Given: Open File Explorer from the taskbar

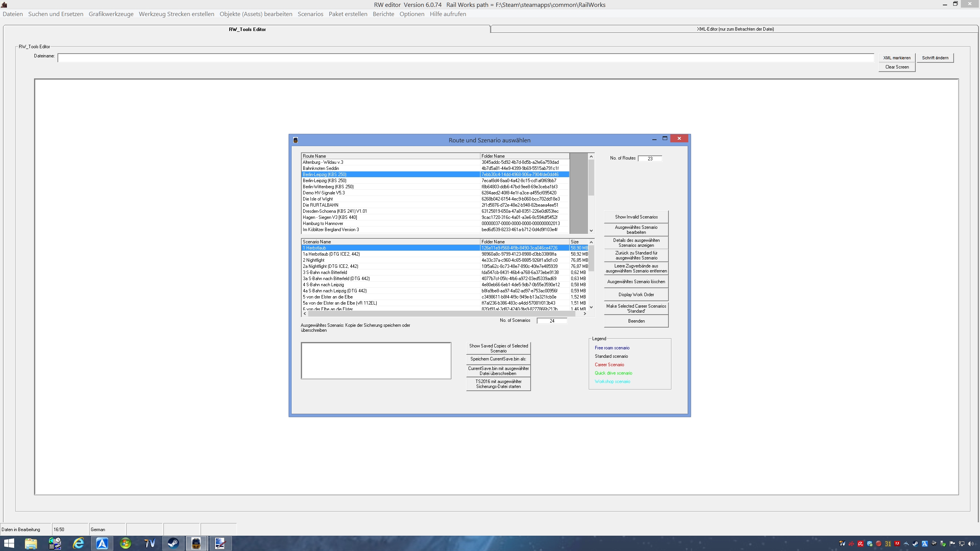Looking at the screenshot, I should click(x=31, y=543).
